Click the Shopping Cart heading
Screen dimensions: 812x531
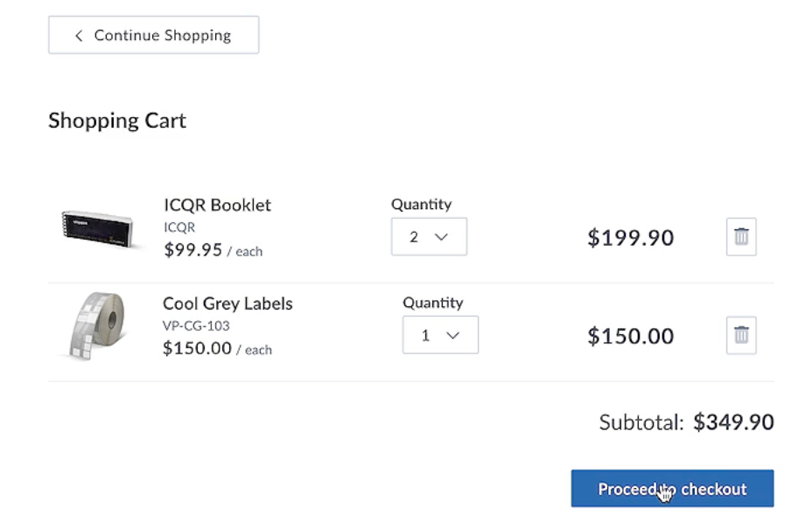[x=116, y=121]
